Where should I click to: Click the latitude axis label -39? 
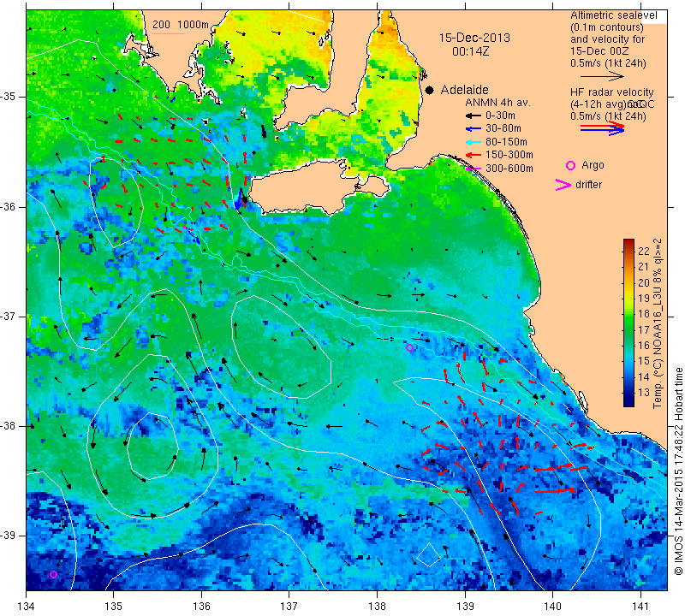point(9,536)
